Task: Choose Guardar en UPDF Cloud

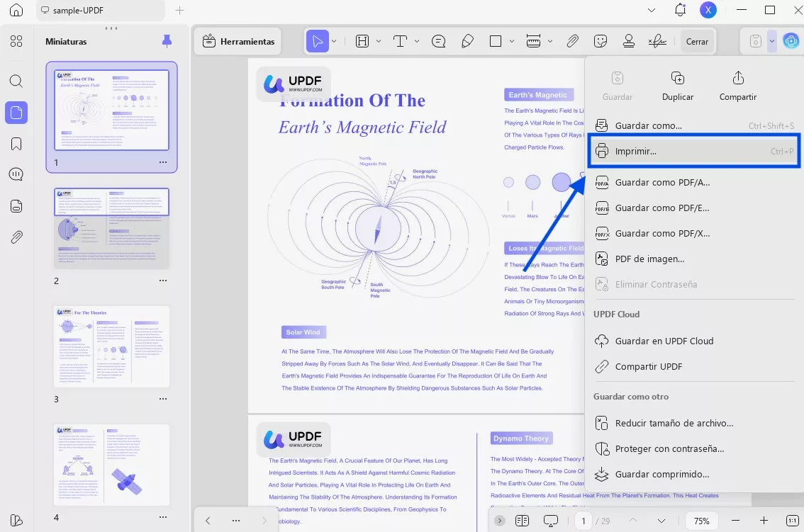Action: [694, 341]
